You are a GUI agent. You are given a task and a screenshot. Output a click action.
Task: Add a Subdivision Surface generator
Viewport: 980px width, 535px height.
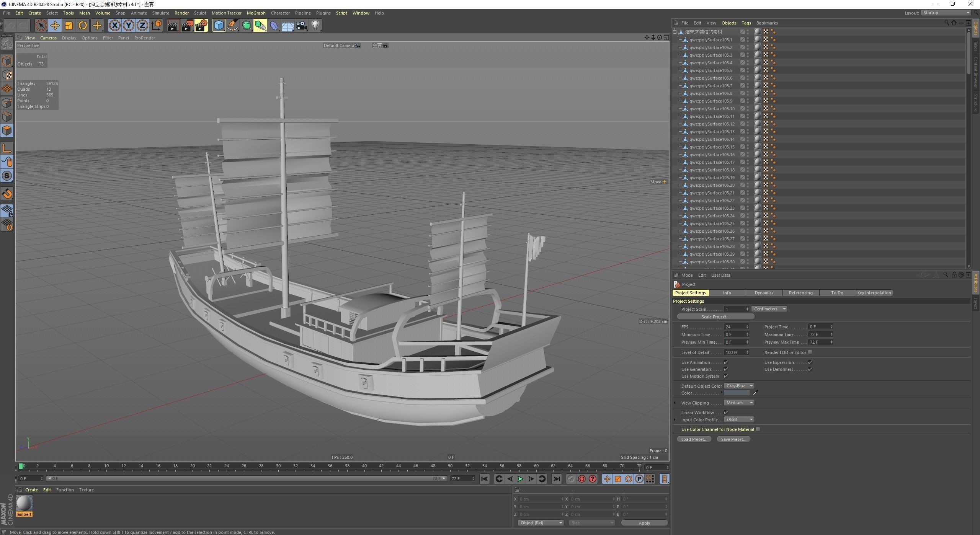[247, 26]
